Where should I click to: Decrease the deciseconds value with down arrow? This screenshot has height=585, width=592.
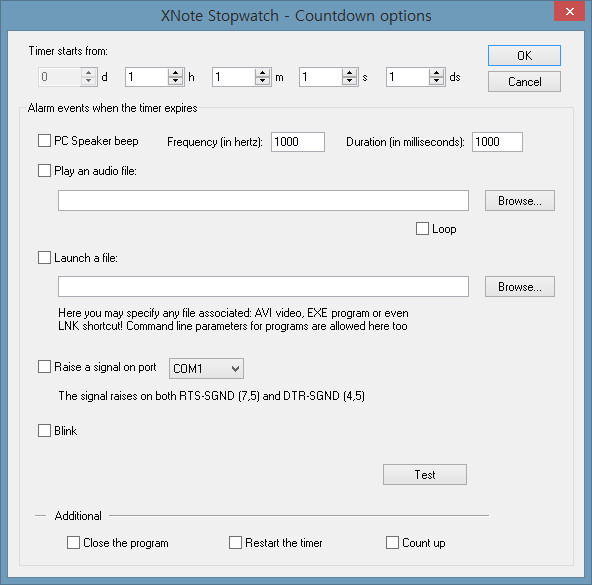pyautogui.click(x=436, y=81)
